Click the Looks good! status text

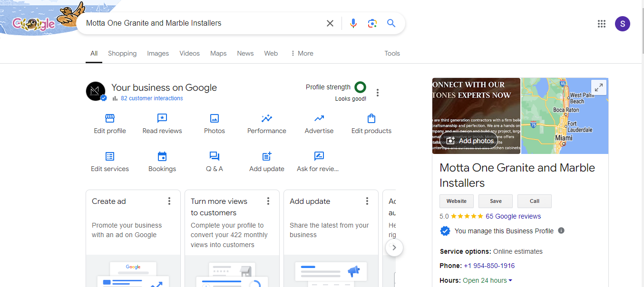click(351, 99)
